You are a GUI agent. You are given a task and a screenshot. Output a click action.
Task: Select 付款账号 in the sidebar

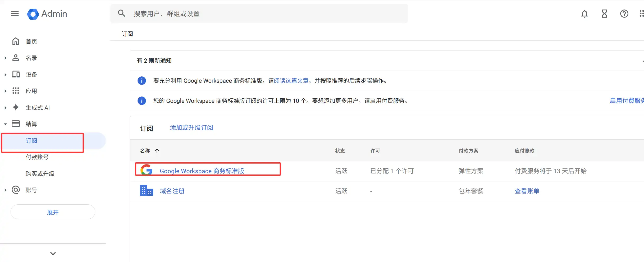click(37, 157)
